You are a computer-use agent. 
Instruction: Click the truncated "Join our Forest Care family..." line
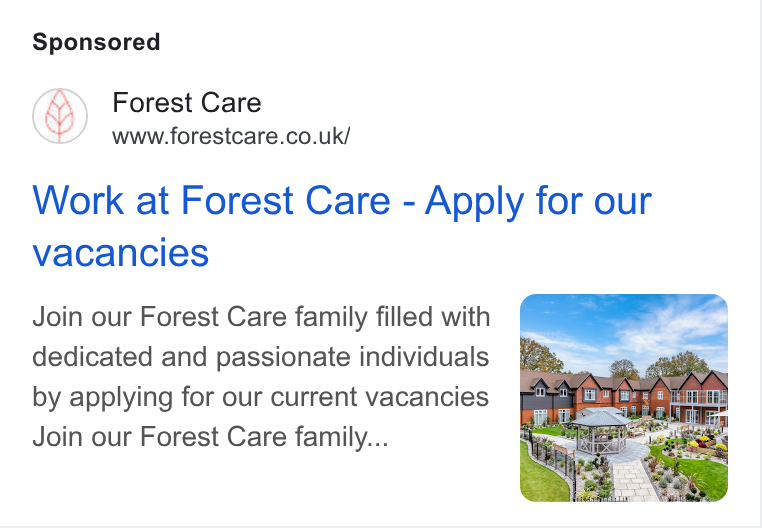tap(210, 436)
